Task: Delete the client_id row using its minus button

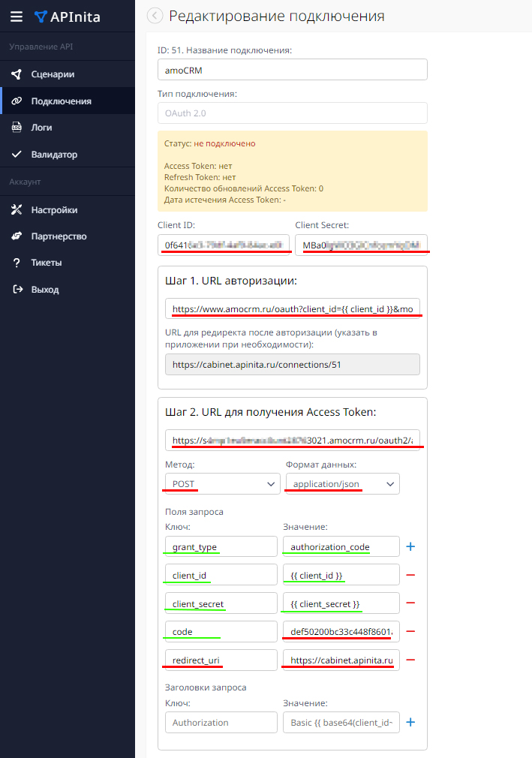Action: pos(410,575)
